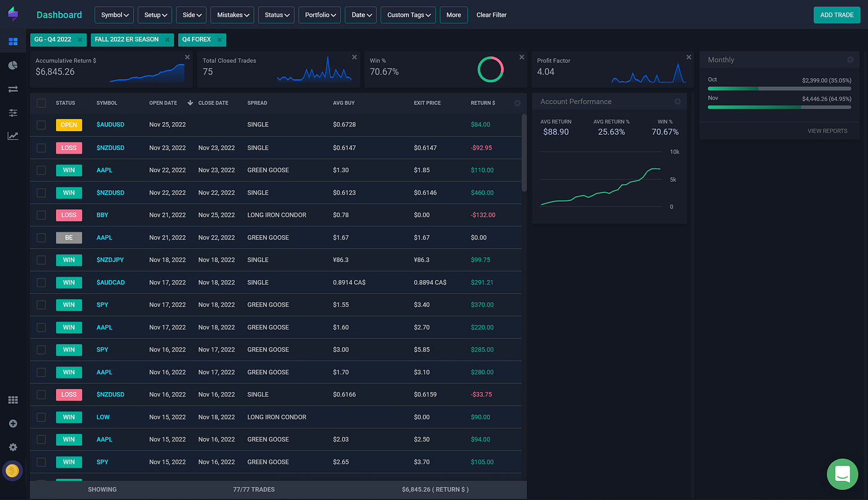The width and height of the screenshot is (868, 500).
Task: Click the ADD TRADE button
Action: [837, 15]
